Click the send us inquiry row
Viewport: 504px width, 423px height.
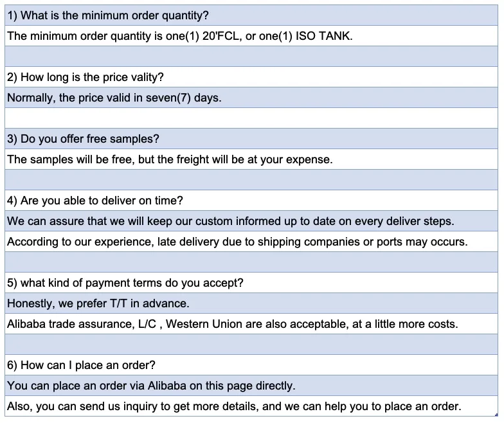(x=251, y=406)
